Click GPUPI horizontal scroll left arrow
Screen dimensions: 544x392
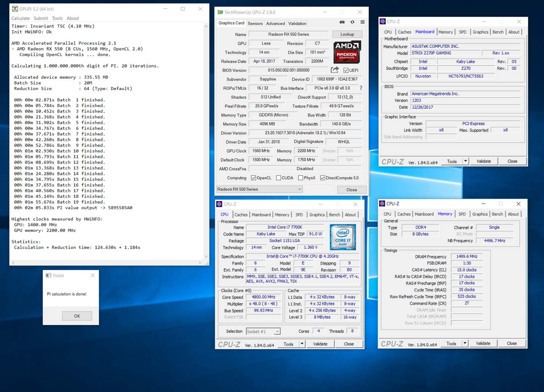click(x=13, y=262)
